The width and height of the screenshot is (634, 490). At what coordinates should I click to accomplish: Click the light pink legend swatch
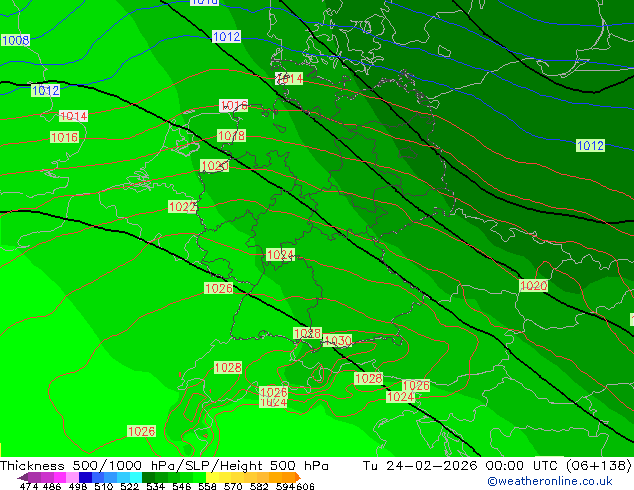72,477
